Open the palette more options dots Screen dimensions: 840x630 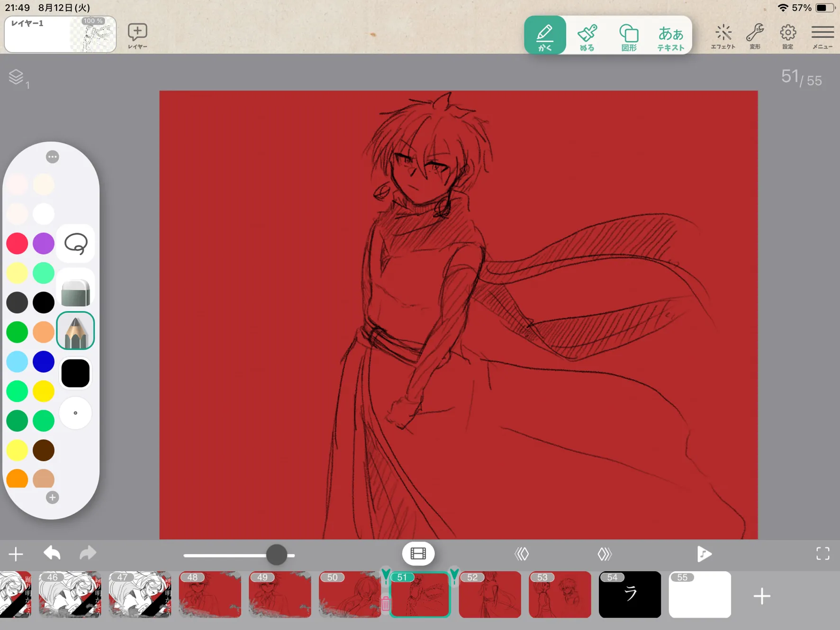(53, 156)
